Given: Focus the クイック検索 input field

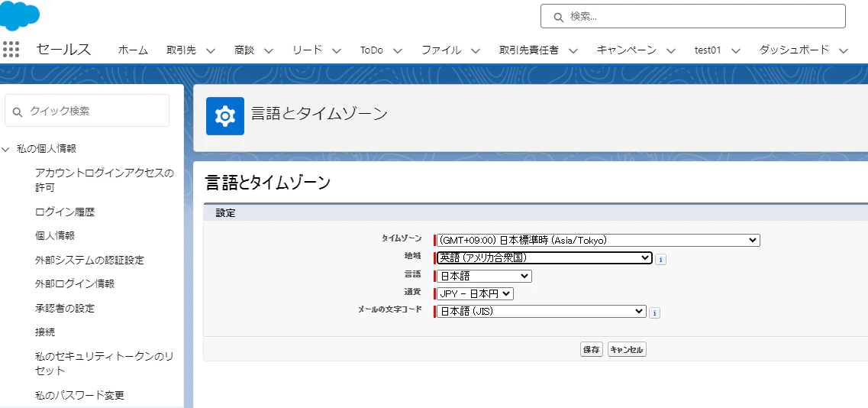Looking at the screenshot, I should click(87, 110).
